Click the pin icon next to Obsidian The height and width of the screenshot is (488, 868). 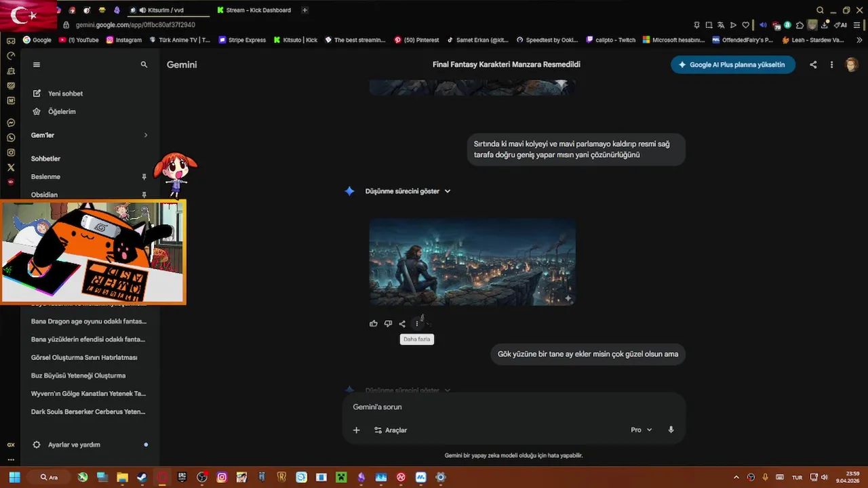(144, 195)
